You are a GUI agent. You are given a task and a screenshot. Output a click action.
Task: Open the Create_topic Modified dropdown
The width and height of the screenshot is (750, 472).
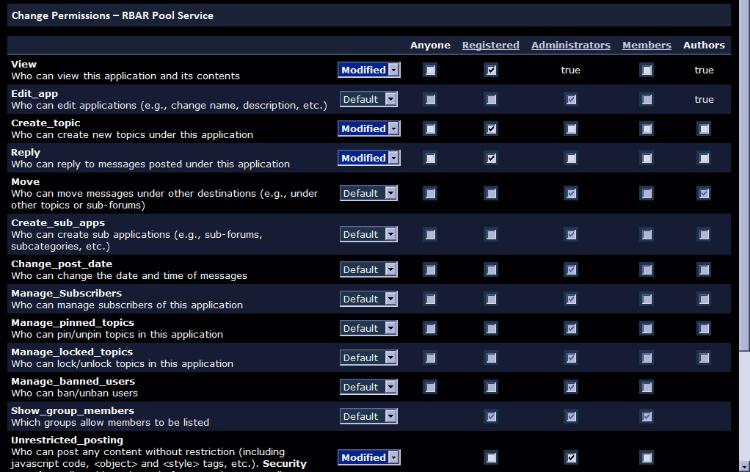[369, 129]
